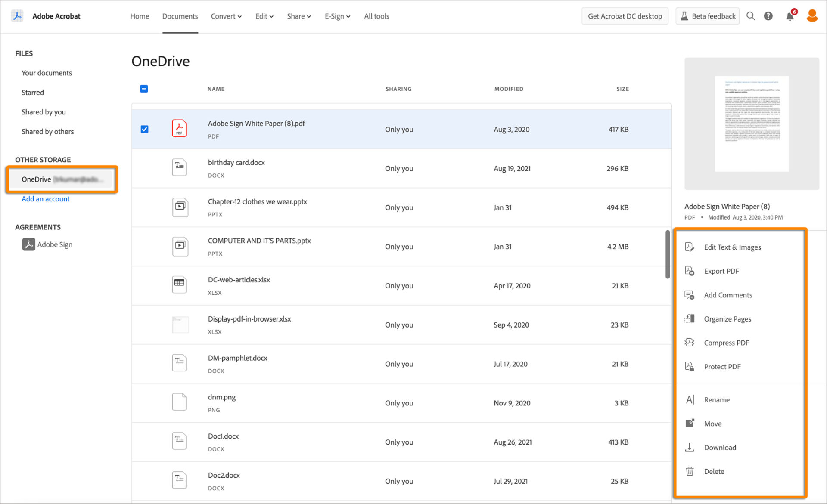This screenshot has width=827, height=504.
Task: Click the Protect PDF icon
Action: click(689, 367)
